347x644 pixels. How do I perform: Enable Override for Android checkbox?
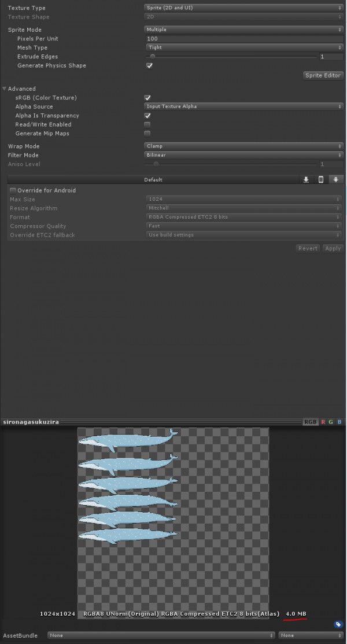click(x=13, y=190)
